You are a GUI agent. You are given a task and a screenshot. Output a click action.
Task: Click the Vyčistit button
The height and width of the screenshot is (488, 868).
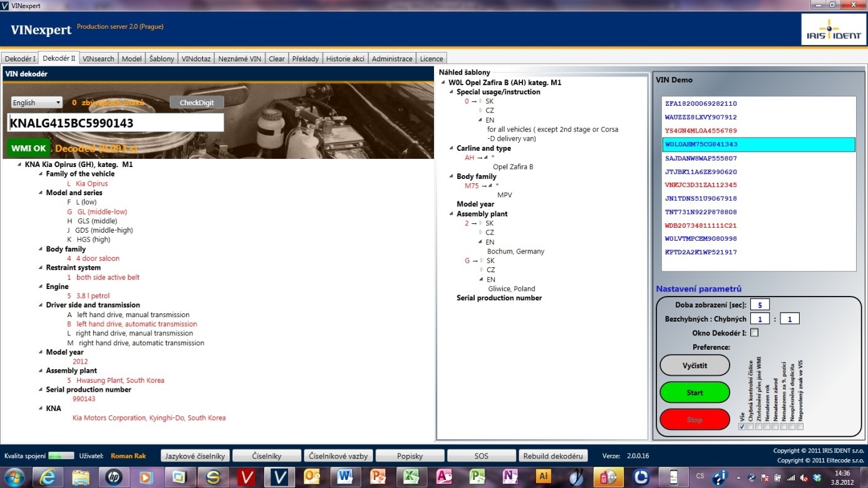[695, 365]
